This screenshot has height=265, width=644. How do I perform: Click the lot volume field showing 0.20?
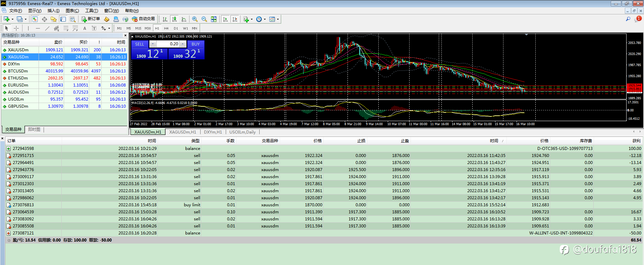tap(168, 44)
